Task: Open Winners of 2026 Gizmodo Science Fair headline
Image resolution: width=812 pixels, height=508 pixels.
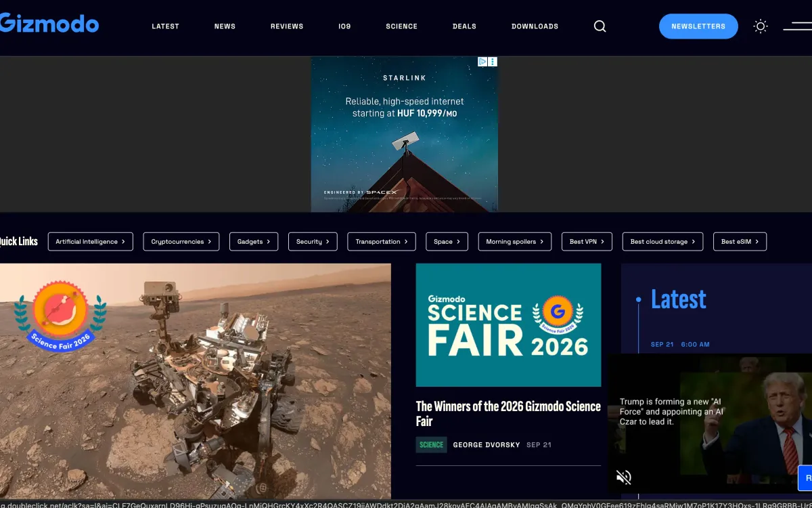Action: 508,413
